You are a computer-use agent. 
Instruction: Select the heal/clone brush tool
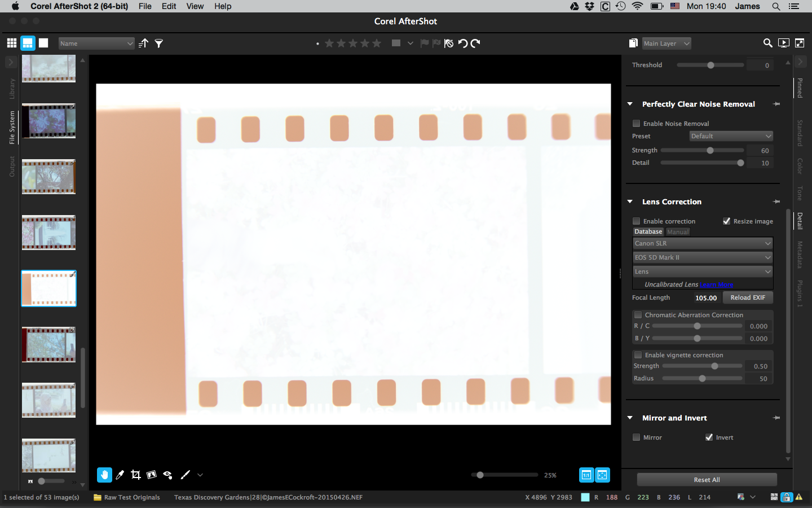pyautogui.click(x=185, y=475)
